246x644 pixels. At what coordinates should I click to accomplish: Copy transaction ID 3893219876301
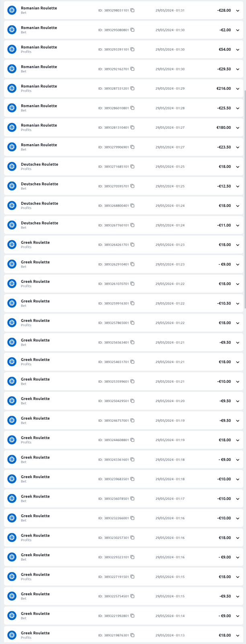click(133, 635)
